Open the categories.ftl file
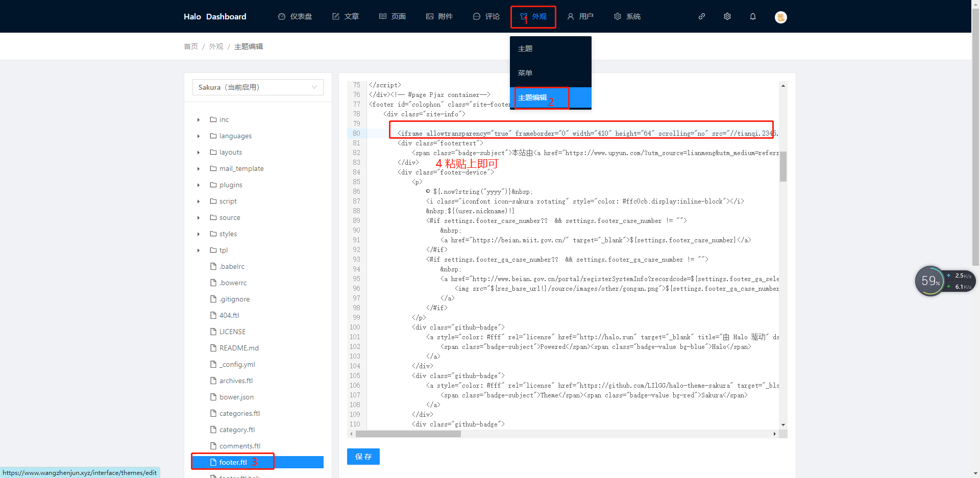 coord(239,413)
